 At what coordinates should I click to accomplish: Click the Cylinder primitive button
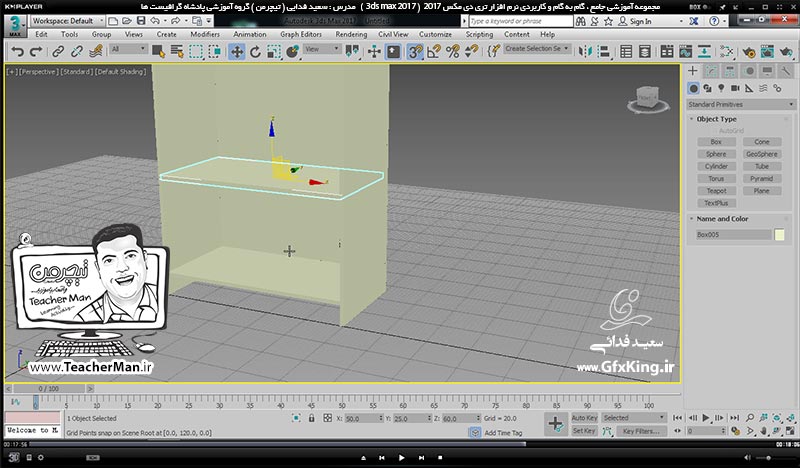pyautogui.click(x=716, y=166)
